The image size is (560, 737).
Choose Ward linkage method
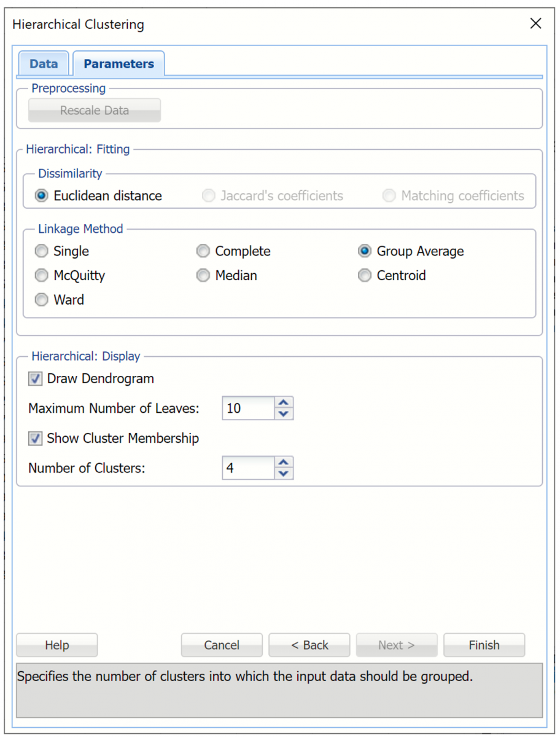[x=42, y=300]
